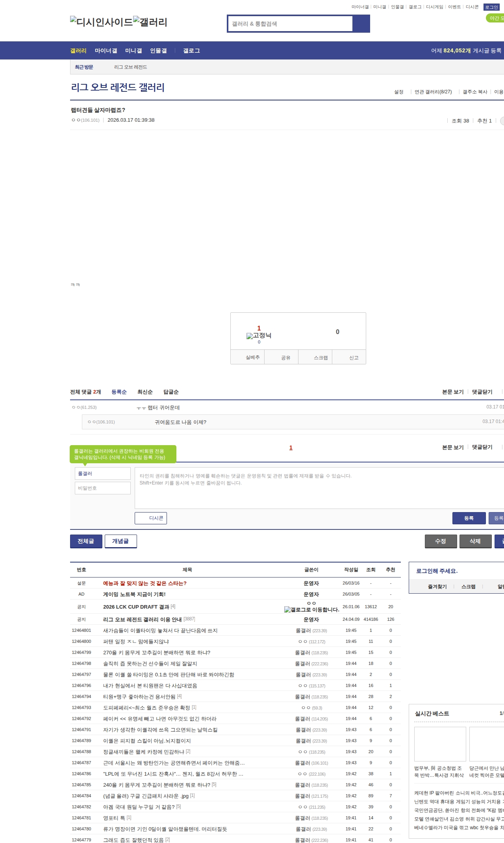Viewport: 504px width, 843px height.
Task: Switch to the 개념글 tab
Action: click(121, 541)
